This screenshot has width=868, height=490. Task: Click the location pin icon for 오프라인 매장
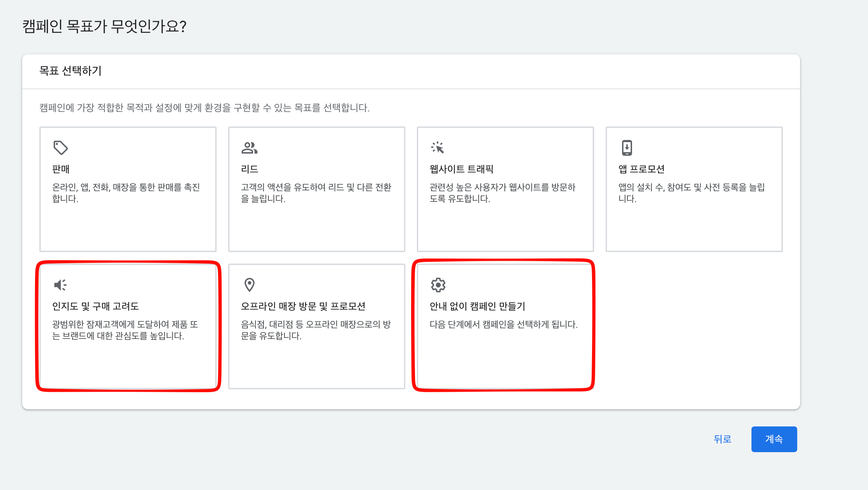(249, 285)
